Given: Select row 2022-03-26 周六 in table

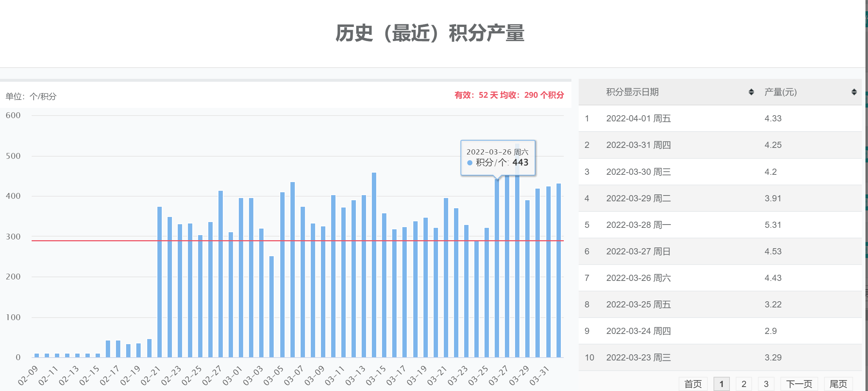Looking at the screenshot, I should (720, 278).
